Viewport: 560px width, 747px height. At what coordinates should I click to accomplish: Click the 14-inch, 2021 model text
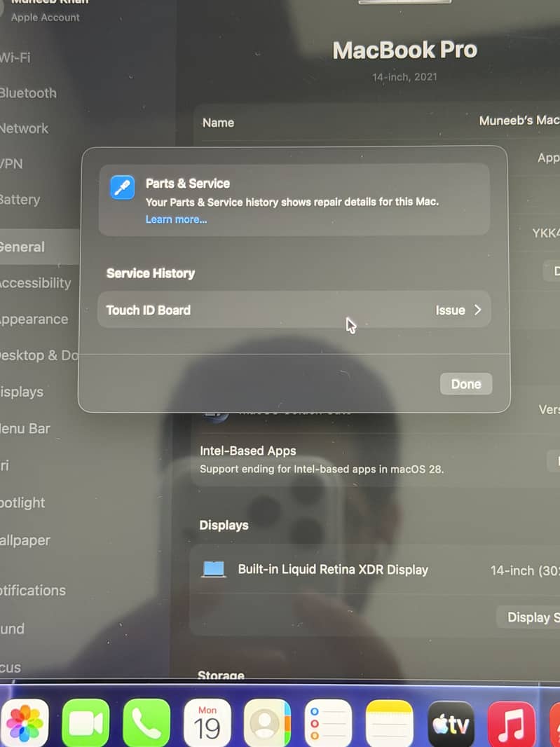click(x=404, y=76)
